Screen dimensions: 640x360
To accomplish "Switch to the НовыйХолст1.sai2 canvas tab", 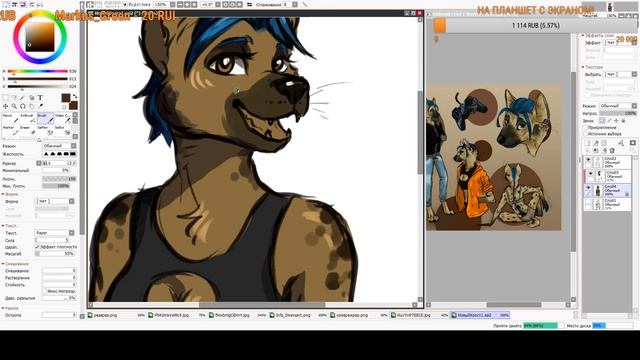I will coord(480,315).
